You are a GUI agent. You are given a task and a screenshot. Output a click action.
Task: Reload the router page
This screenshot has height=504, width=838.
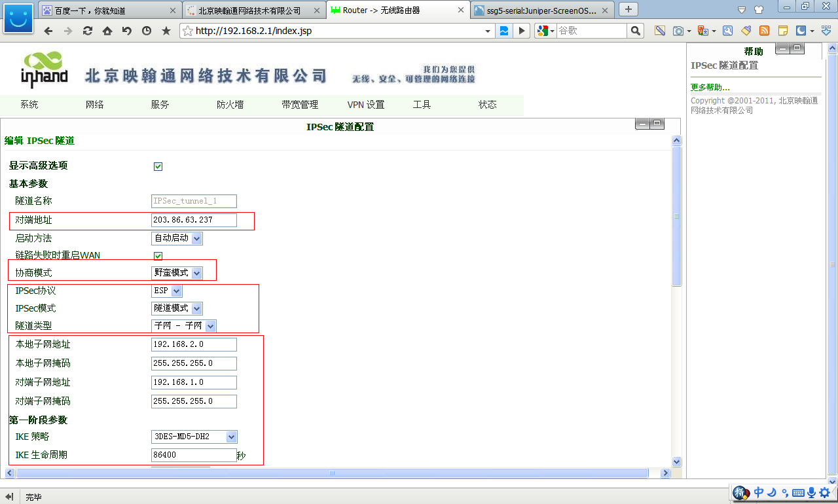87,31
